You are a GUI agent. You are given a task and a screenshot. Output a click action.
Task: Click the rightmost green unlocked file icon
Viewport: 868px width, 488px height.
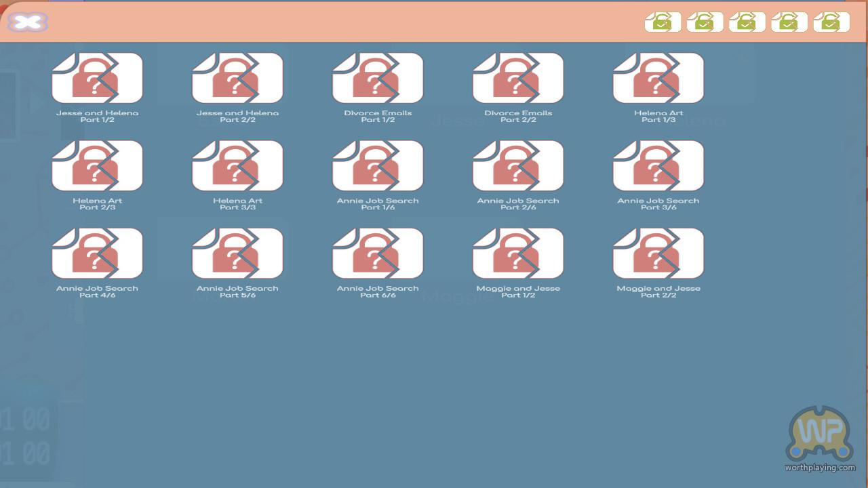click(x=831, y=22)
